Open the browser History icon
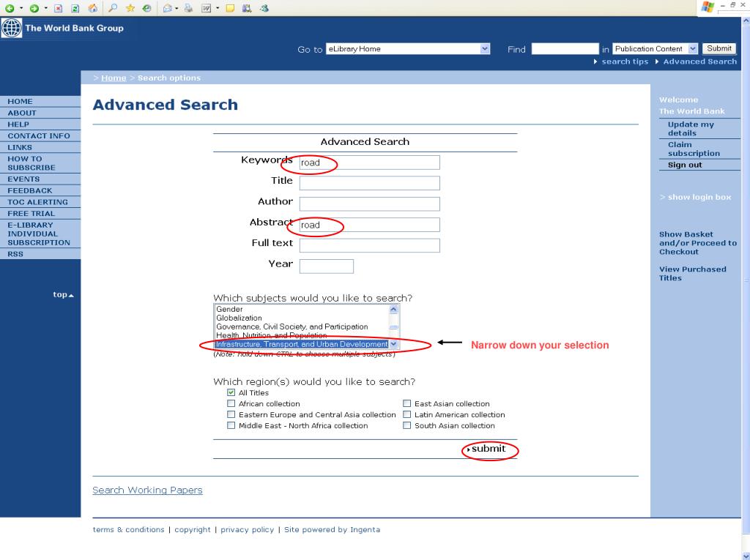Image resolution: width=750 pixels, height=560 pixels. [x=147, y=8]
